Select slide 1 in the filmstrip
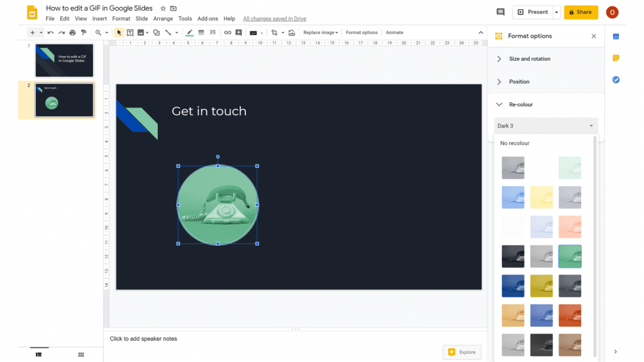Viewport: 644px width, 362px height. pos(64,60)
